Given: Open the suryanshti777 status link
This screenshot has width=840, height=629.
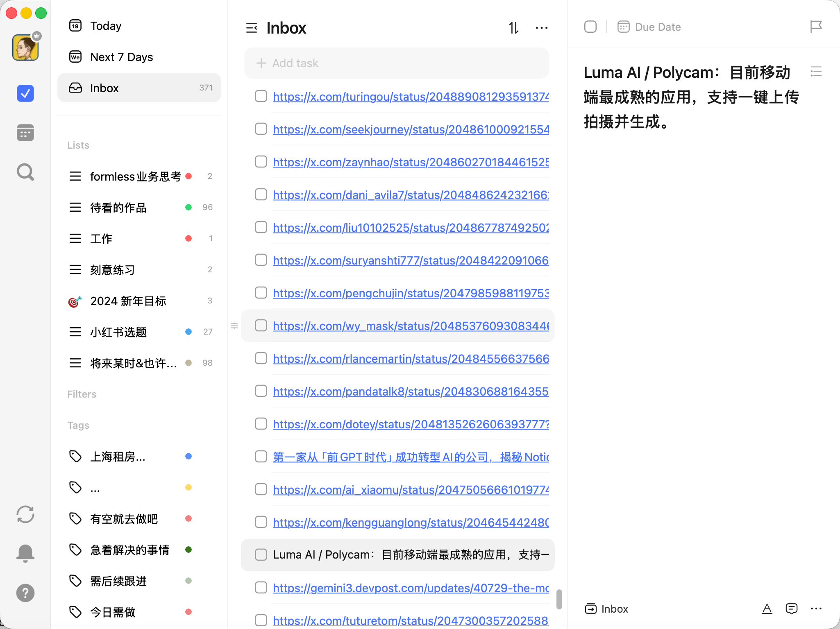Looking at the screenshot, I should [x=411, y=260].
